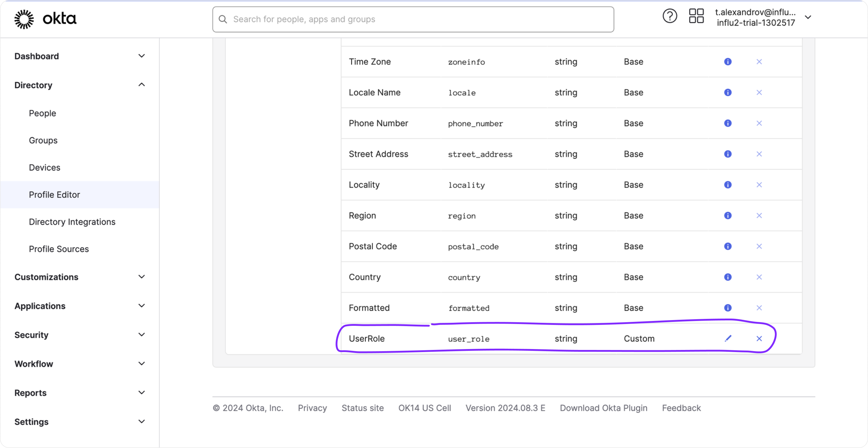
Task: Go to Devices in Directory
Action: (45, 168)
